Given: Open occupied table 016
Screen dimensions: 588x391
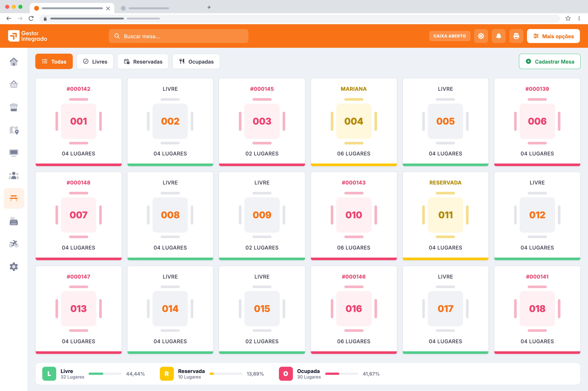Looking at the screenshot, I should tap(354, 310).
